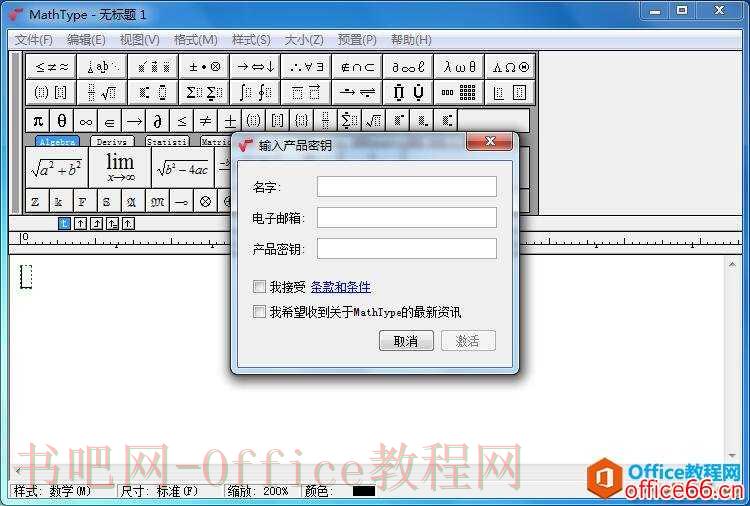Select the left-aligned tab stop button
This screenshot has height=506, width=750.
click(64, 223)
